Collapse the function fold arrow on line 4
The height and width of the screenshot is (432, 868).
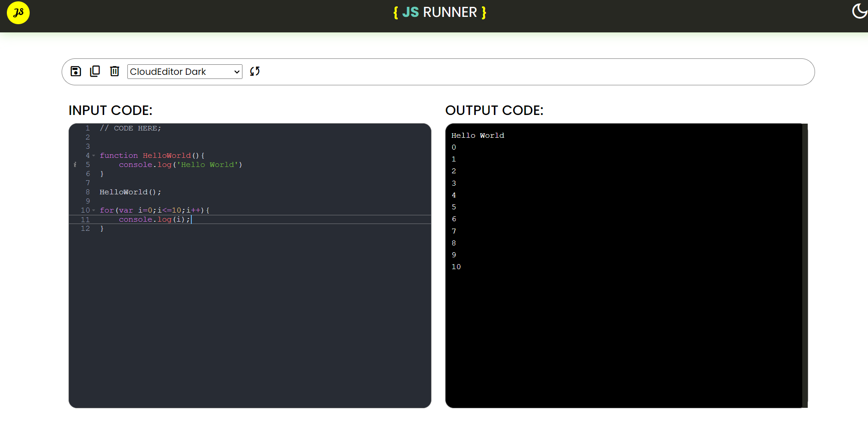coord(94,156)
